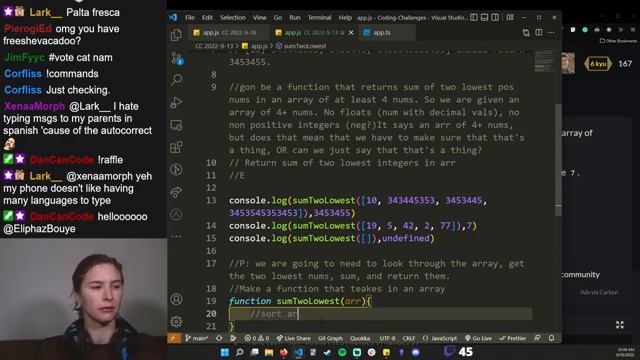Click Go Live in status bar
This screenshot has width=640, height=360.
pos(478,338)
